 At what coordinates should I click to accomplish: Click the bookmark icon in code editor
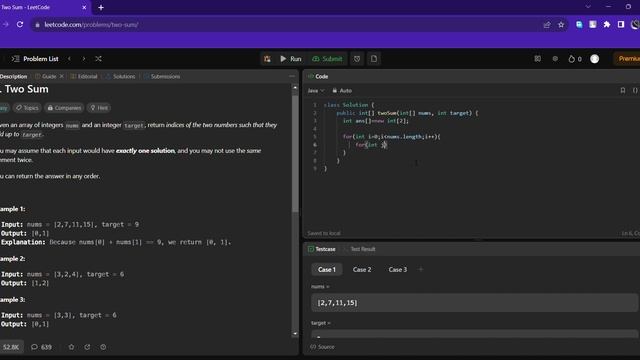622,91
